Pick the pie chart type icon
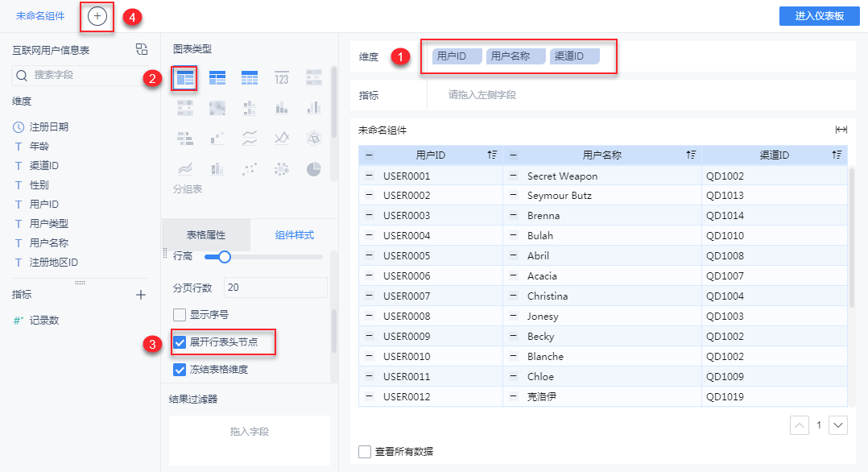This screenshot has width=868, height=472. click(x=314, y=169)
